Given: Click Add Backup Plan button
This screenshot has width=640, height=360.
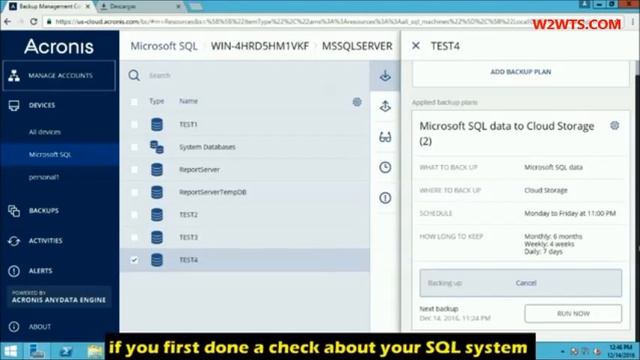Looking at the screenshot, I should point(520,72).
